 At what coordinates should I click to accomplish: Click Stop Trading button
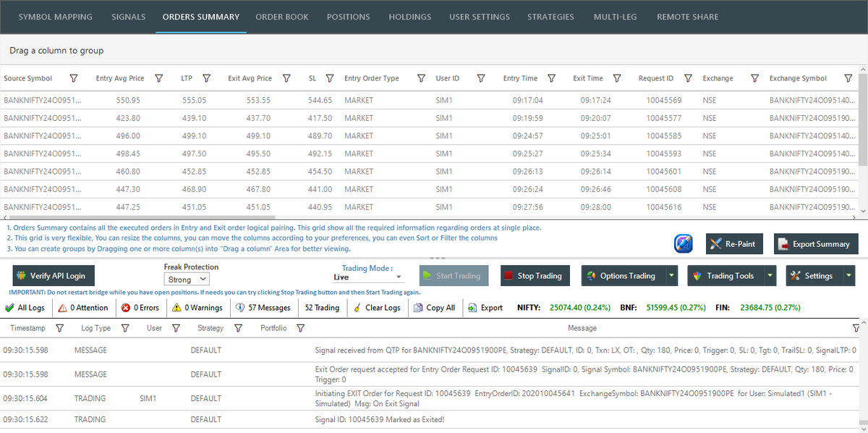pyautogui.click(x=535, y=276)
